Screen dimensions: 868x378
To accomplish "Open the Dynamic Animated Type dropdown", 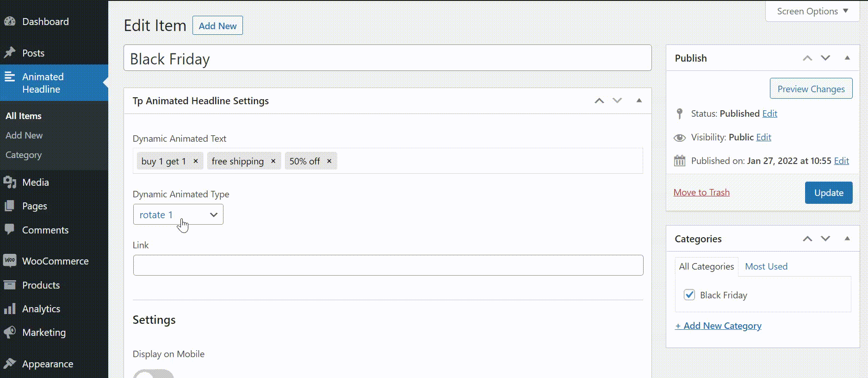I will (x=178, y=214).
